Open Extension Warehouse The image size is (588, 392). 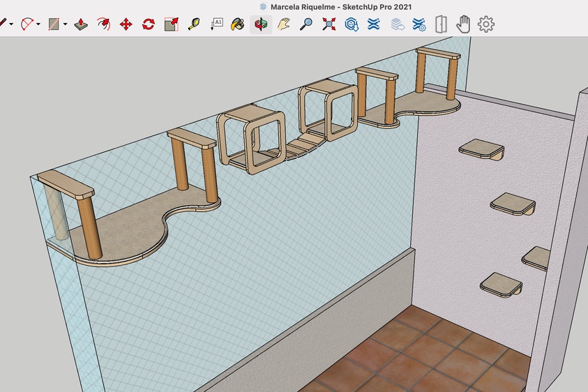pyautogui.click(x=373, y=24)
